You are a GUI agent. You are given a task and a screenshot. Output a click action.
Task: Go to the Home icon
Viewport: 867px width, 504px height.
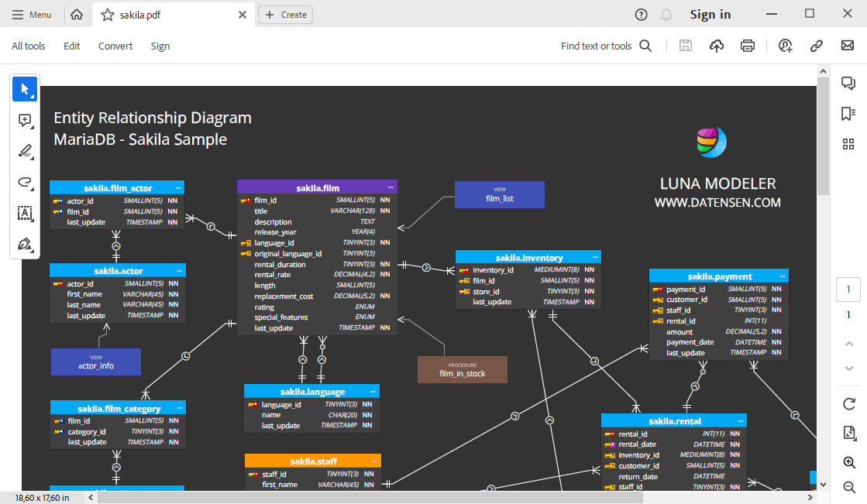tap(77, 15)
